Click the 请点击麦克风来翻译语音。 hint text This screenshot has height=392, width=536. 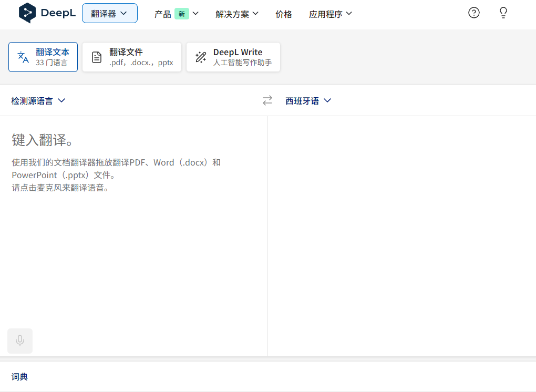pyautogui.click(x=60, y=188)
